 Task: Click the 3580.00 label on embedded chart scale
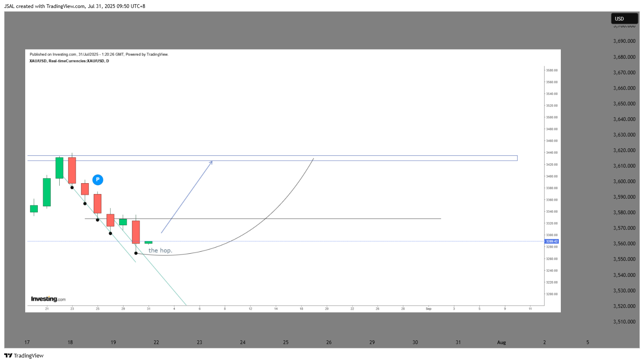point(552,70)
